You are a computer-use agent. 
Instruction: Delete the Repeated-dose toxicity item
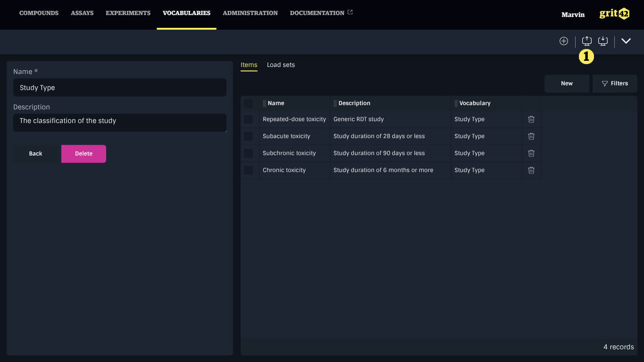[x=531, y=119]
